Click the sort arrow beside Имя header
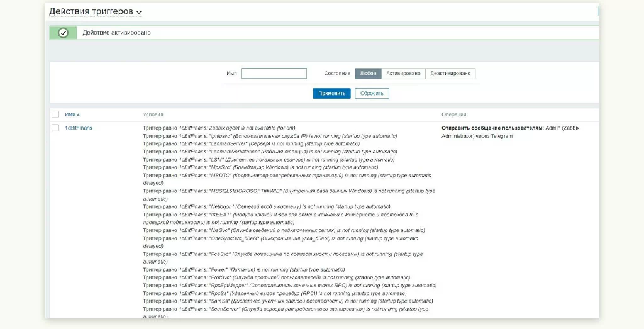The width and height of the screenshot is (644, 329). [78, 115]
